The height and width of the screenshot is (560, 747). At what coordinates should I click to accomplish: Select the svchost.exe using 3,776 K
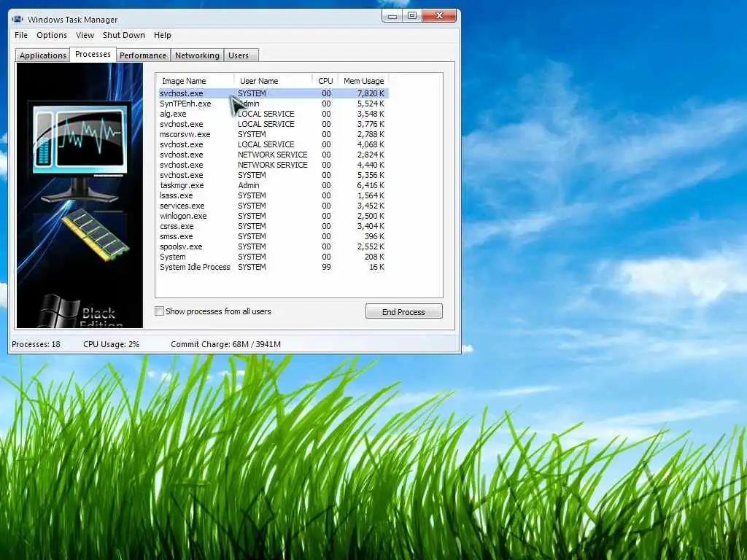(x=273, y=124)
